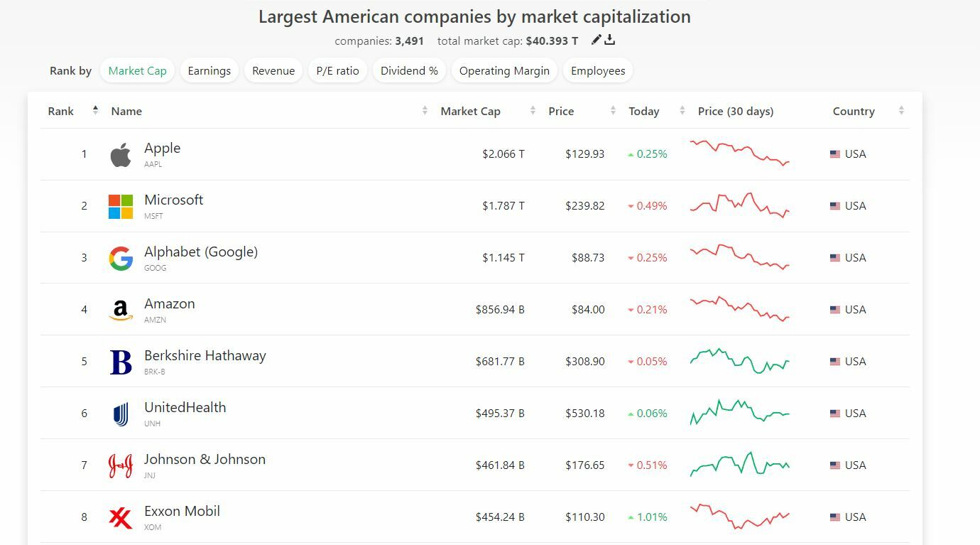Click the download icon near total market cap
This screenshot has height=545, width=980.
tap(610, 40)
